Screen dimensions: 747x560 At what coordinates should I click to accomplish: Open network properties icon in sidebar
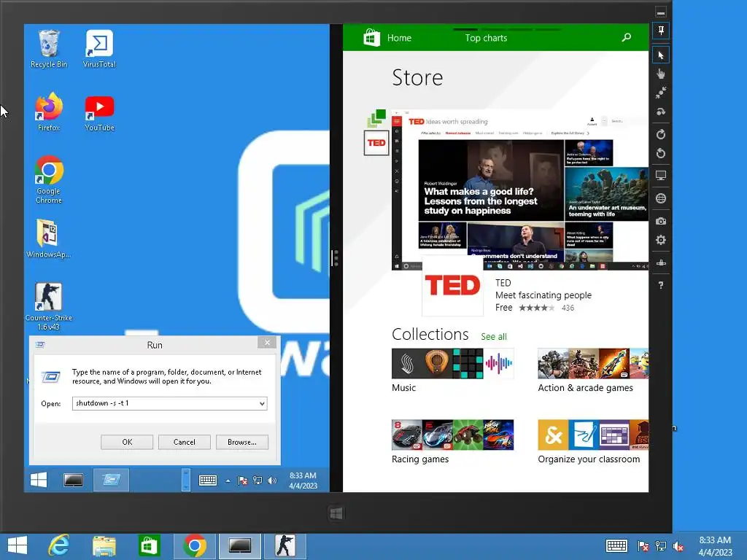tap(661, 262)
